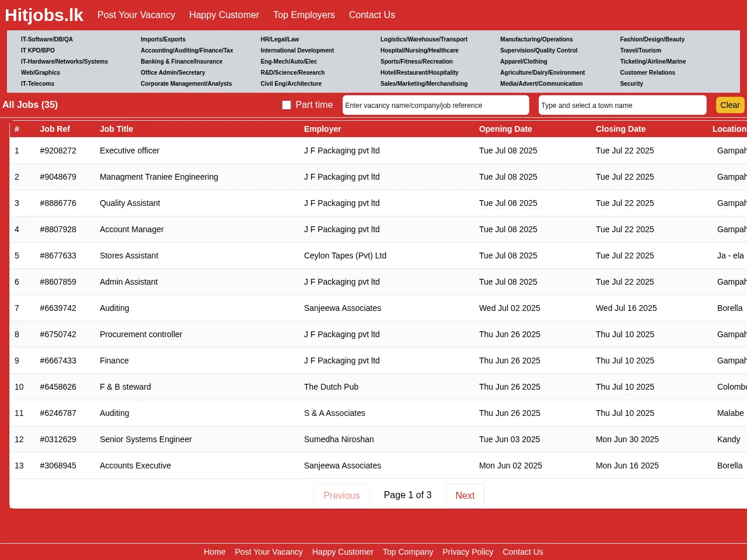Open Home link in footer
This screenshot has height=560, width=747.
coord(214,552)
